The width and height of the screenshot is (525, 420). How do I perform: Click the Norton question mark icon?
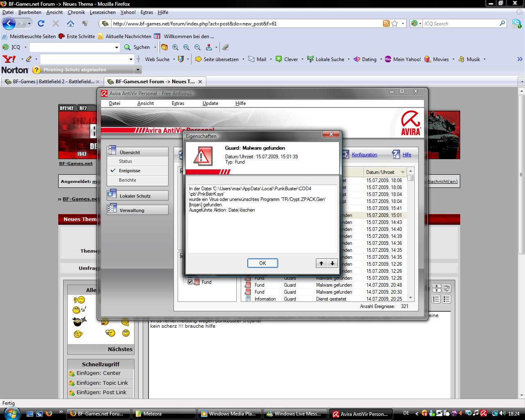click(37, 70)
